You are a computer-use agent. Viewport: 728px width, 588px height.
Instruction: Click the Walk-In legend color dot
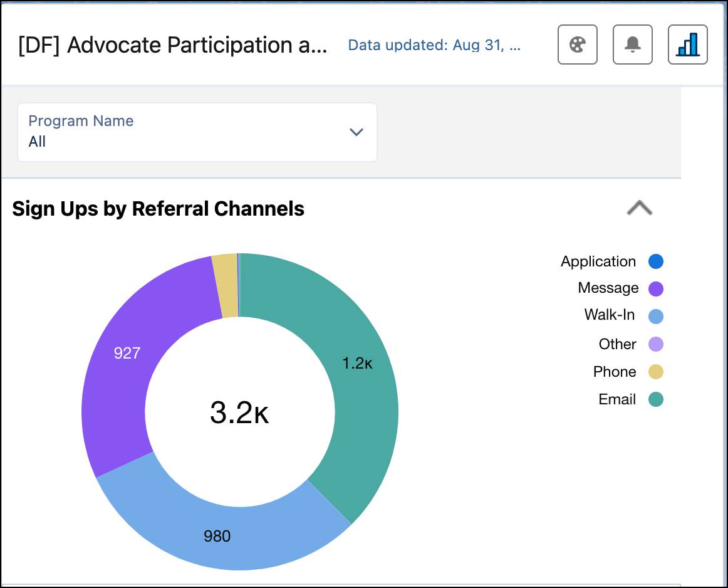pyautogui.click(x=656, y=316)
